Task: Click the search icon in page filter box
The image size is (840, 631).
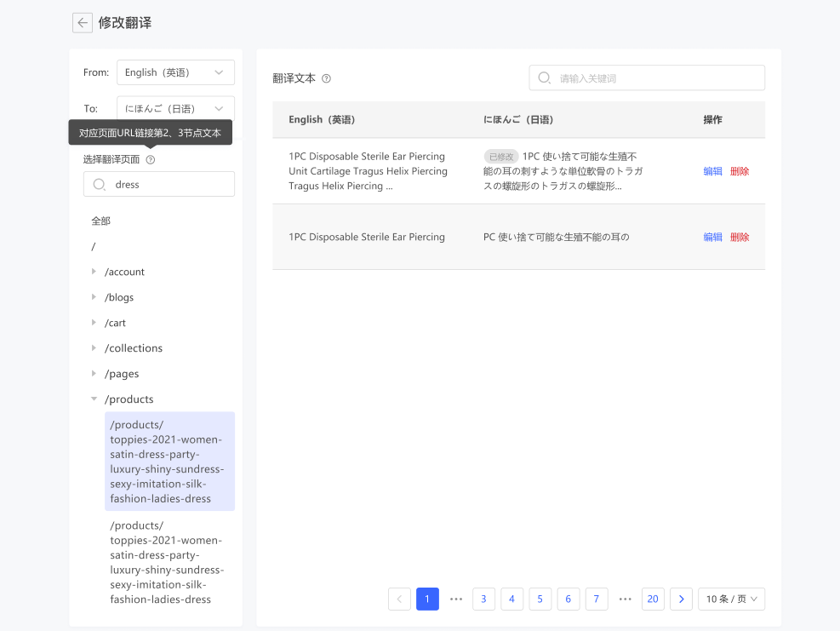Action: click(99, 184)
